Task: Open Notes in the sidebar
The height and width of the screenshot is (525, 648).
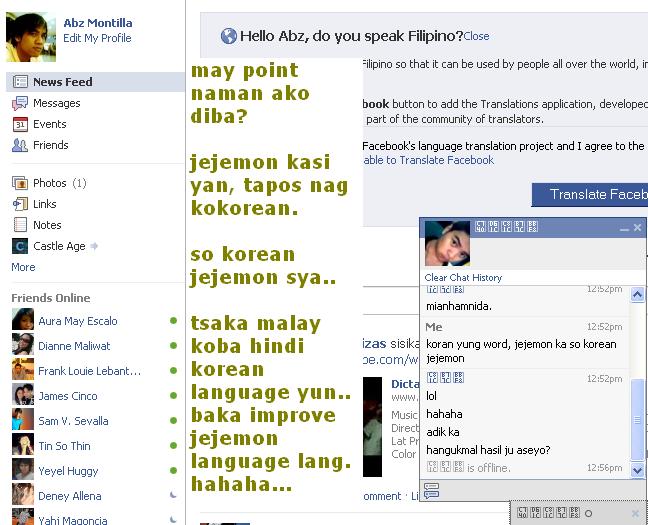Action: pos(47,225)
